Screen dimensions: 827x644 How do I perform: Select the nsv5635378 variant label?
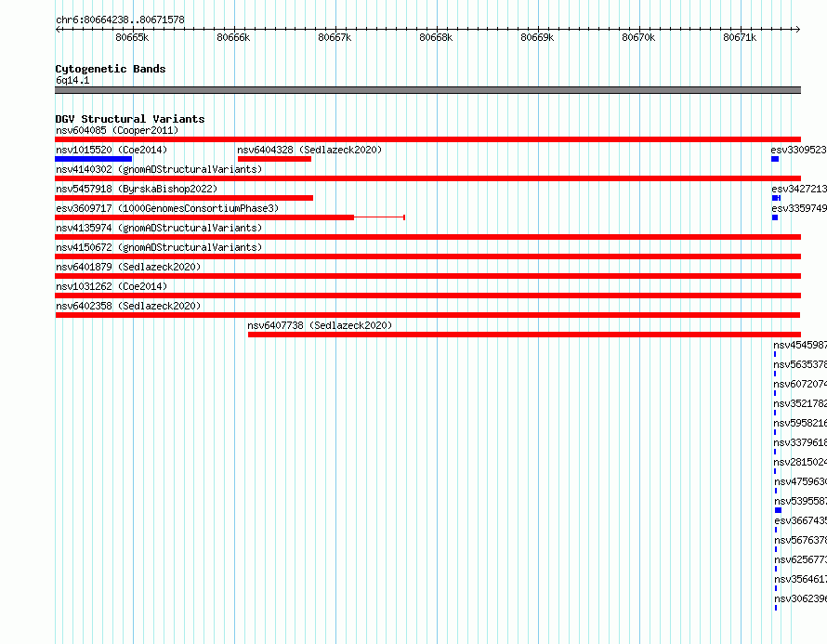(800, 364)
